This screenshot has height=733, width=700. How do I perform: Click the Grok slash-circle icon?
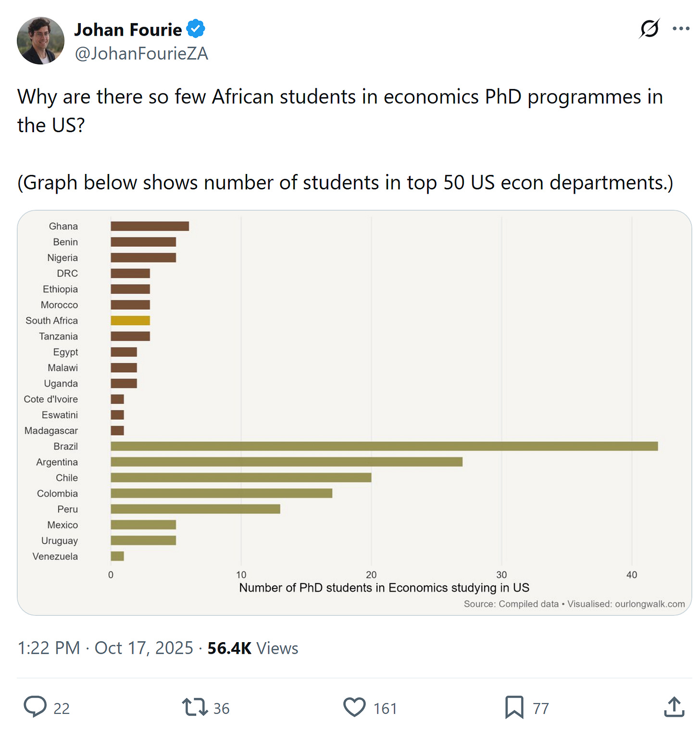(x=650, y=29)
